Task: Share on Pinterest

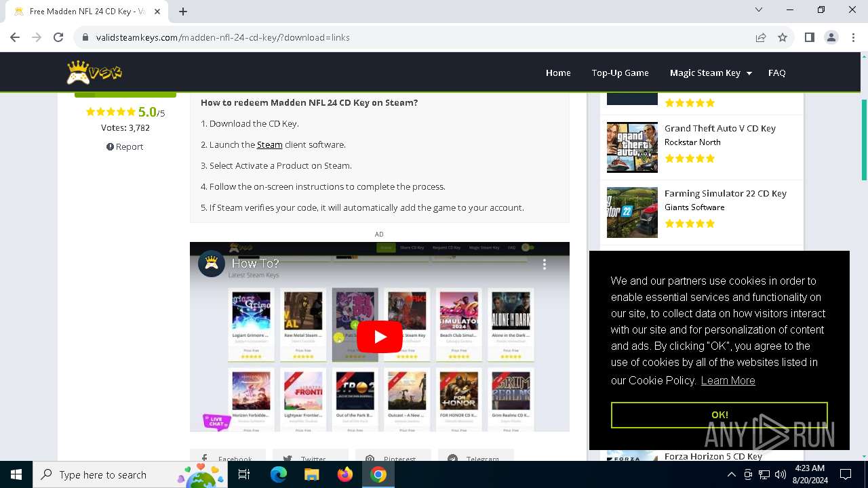Action: pyautogui.click(x=393, y=455)
